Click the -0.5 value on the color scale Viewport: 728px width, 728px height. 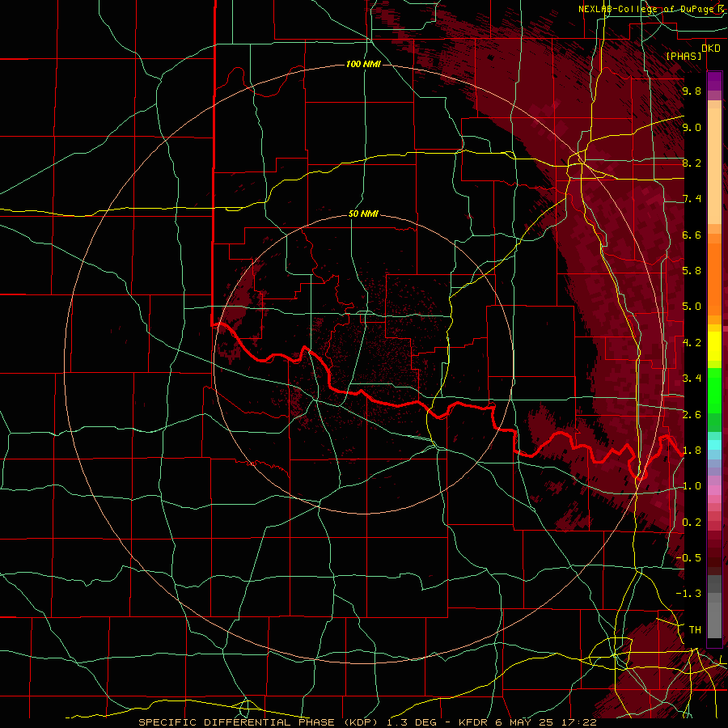(688, 558)
